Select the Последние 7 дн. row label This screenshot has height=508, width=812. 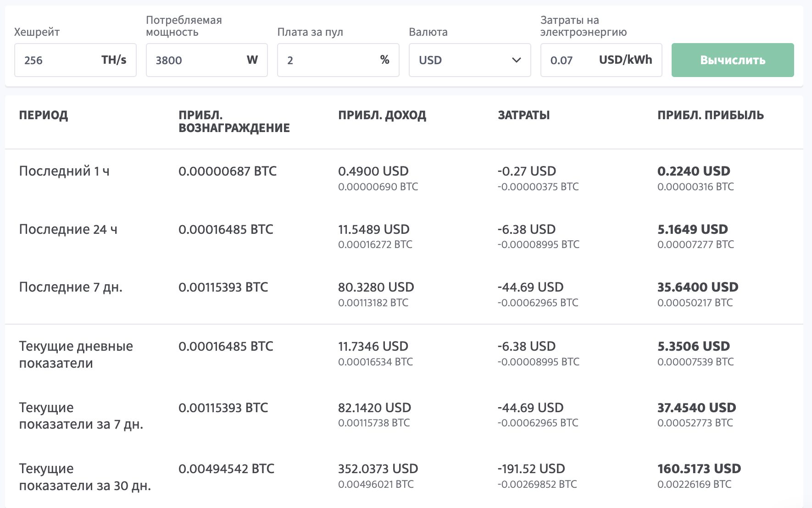pos(71,287)
